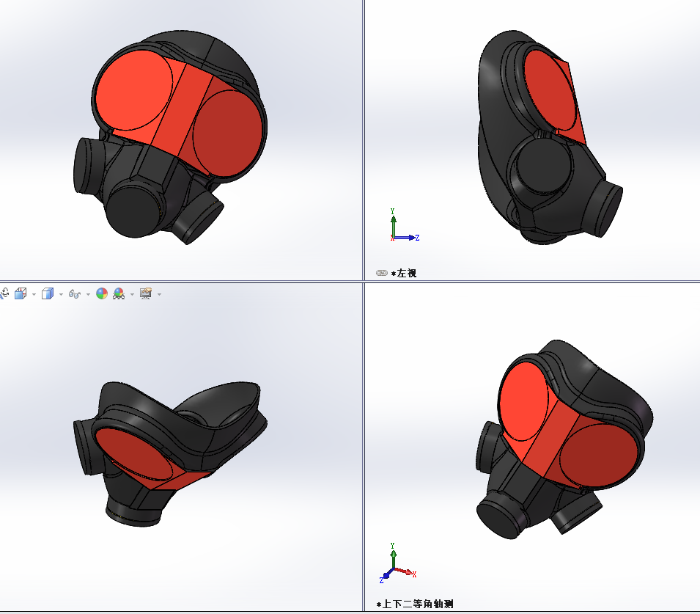The width and height of the screenshot is (700, 614).
Task: Click the Hide/Show Items glasses icon
Action: pos(74,294)
